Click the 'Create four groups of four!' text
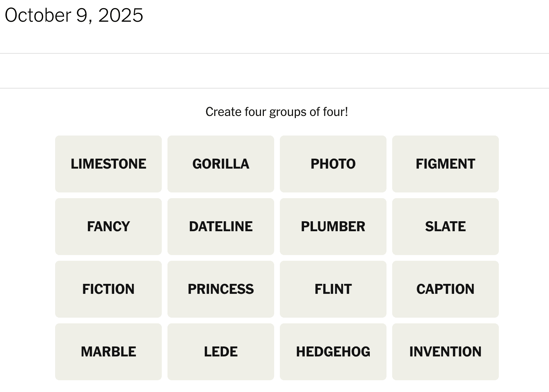Image resolution: width=549 pixels, height=392 pixels. tap(277, 112)
